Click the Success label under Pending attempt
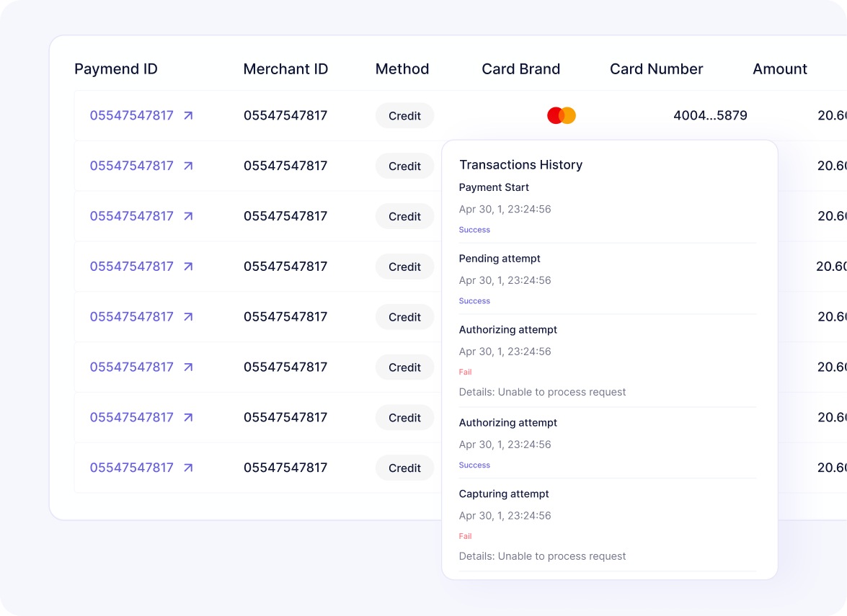 coord(474,300)
